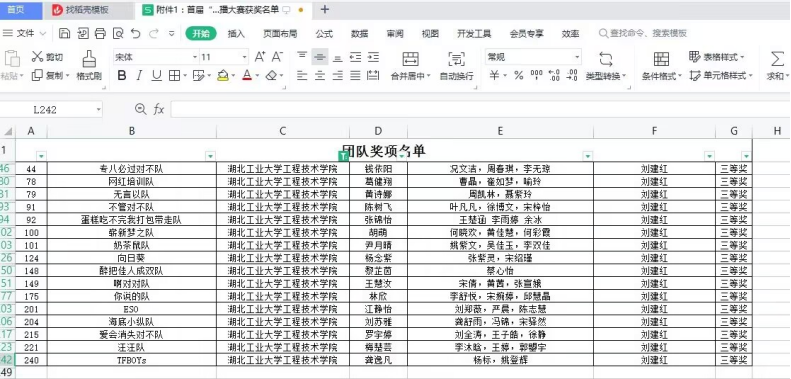Toggle Italic formatting
The width and height of the screenshot is (791, 379).
pyautogui.click(x=139, y=76)
